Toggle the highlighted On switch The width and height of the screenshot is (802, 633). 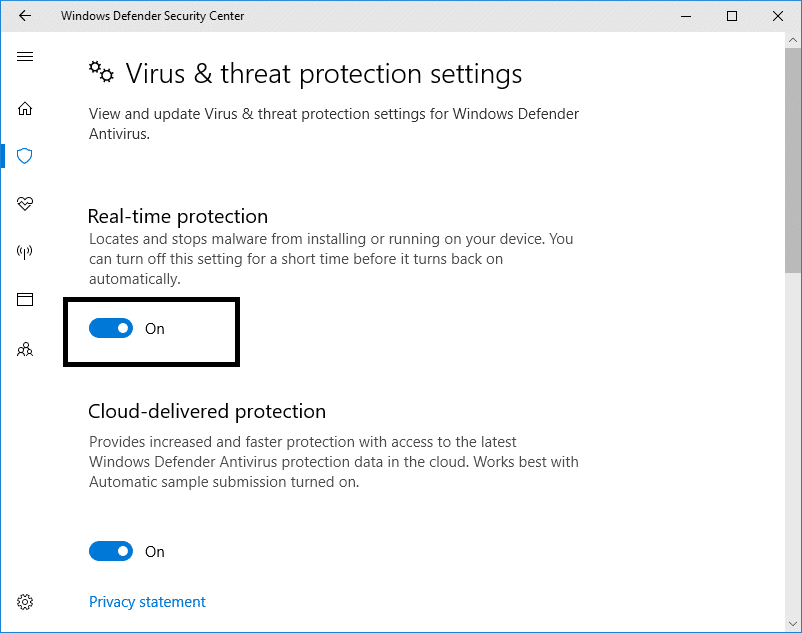(x=111, y=328)
